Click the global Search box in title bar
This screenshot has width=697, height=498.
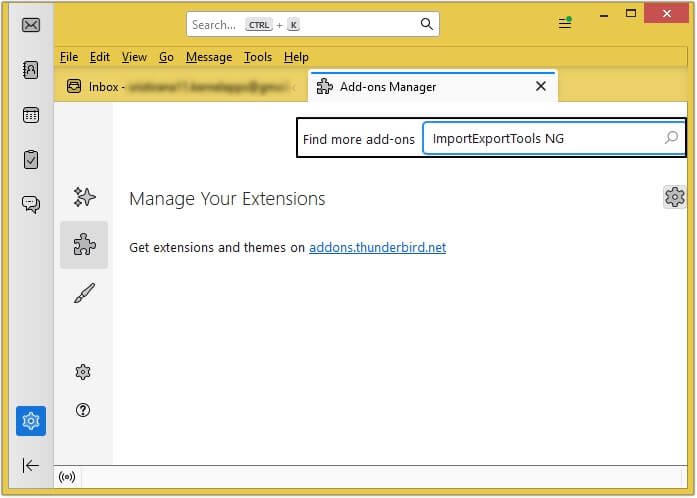coord(313,24)
